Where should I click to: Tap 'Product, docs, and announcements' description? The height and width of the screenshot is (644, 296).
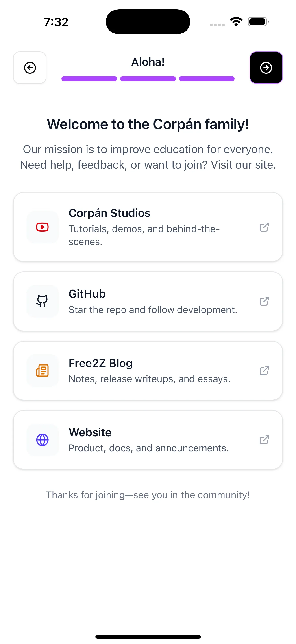click(149, 448)
